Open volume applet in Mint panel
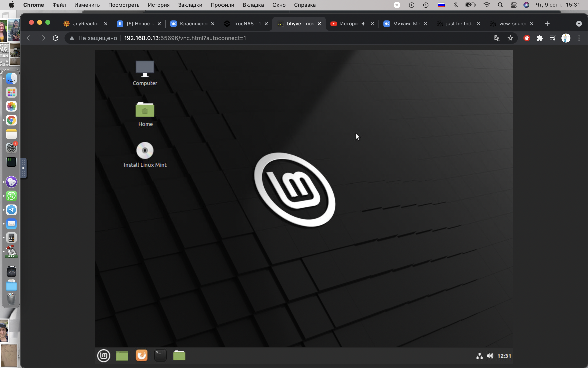 click(x=490, y=356)
